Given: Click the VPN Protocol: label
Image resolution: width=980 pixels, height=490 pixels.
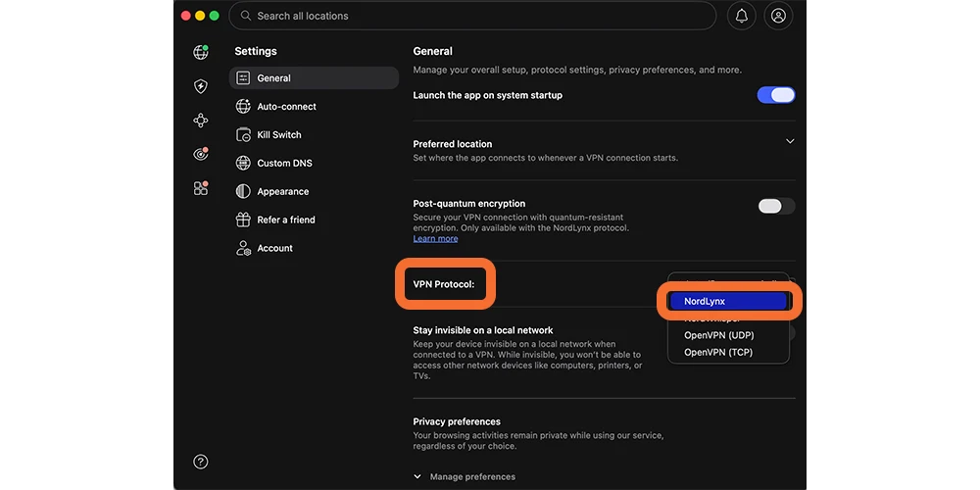Looking at the screenshot, I should 444,284.
